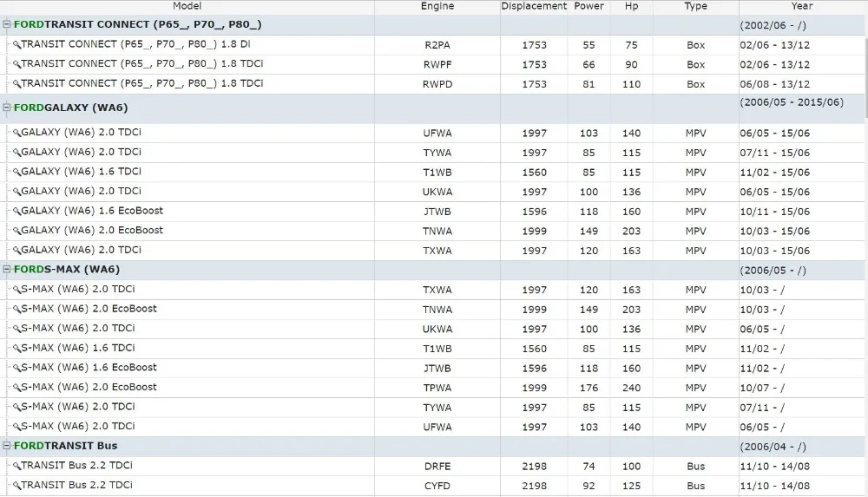Sort by the Model column header
Image resolution: width=868 pixels, height=497 pixels.
pos(187,6)
